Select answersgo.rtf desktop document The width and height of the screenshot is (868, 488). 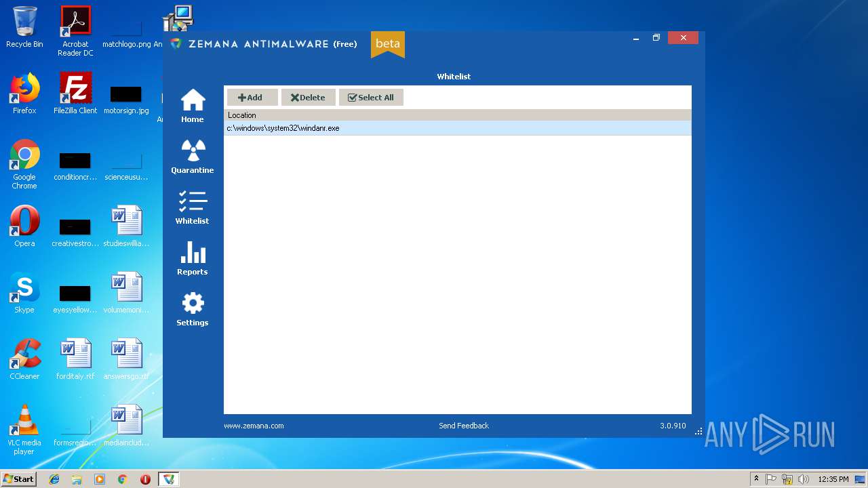click(x=126, y=359)
